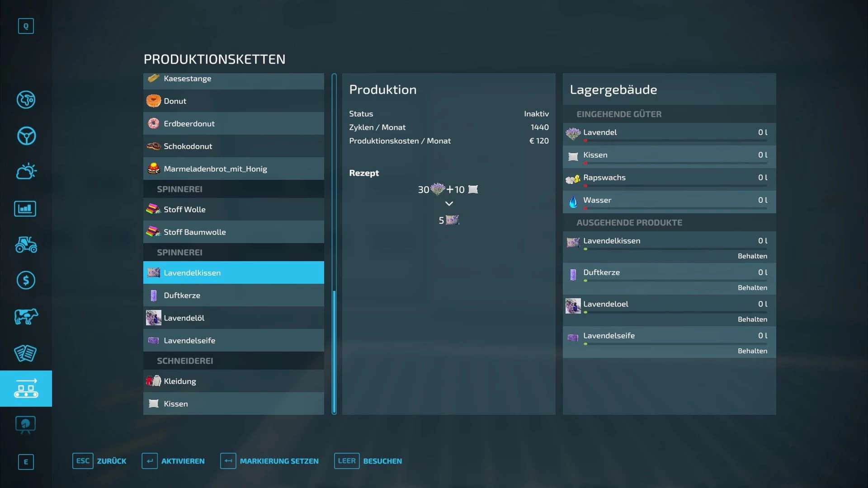Toggle Lavendelkissen output mode Behalten
The image size is (868, 488).
[x=752, y=256]
